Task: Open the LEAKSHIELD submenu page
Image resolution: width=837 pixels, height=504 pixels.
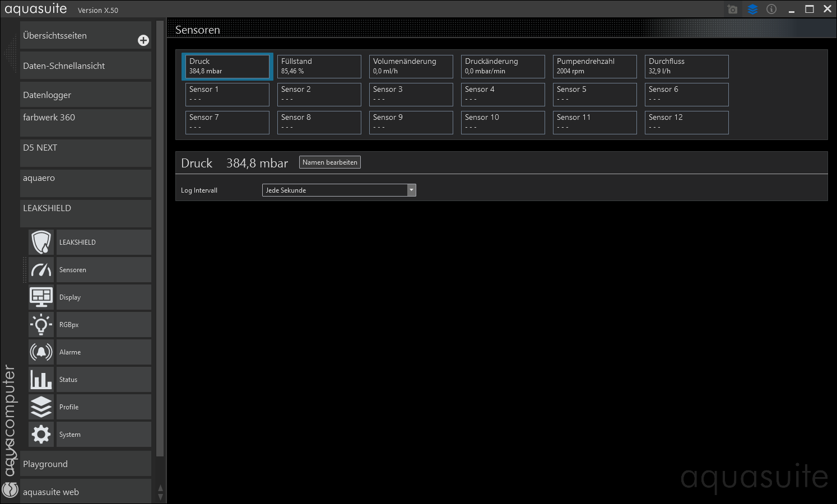Action: [104, 242]
